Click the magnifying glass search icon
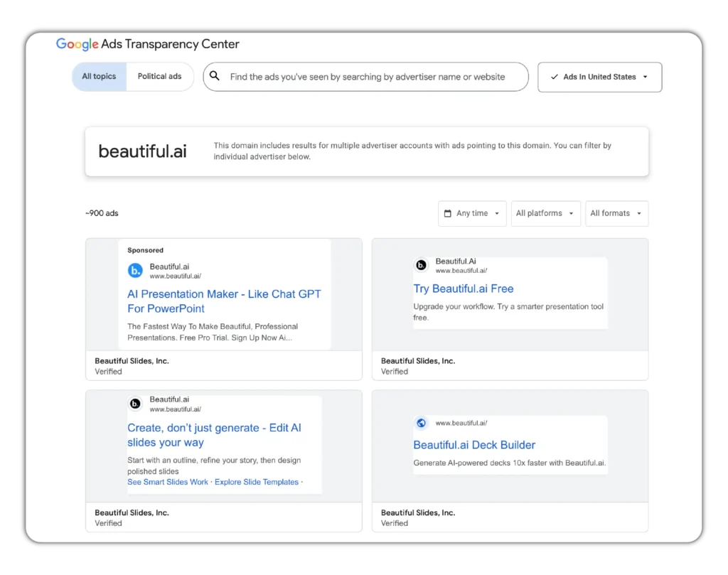The height and width of the screenshot is (575, 728). tap(215, 75)
